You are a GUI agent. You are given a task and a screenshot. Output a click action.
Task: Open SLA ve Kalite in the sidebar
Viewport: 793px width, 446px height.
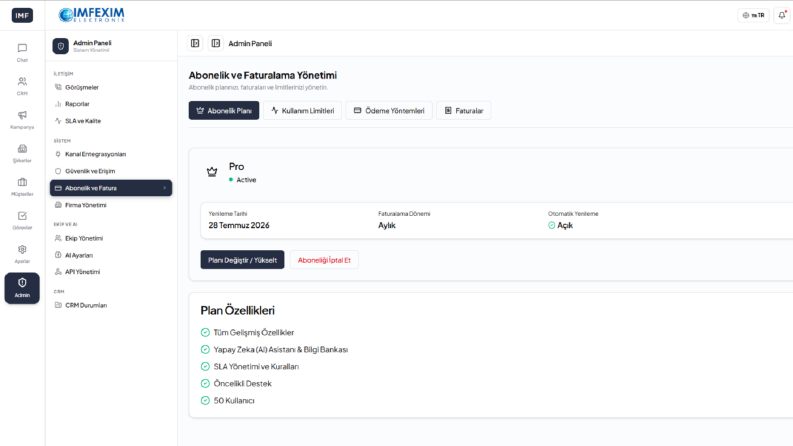(x=83, y=121)
